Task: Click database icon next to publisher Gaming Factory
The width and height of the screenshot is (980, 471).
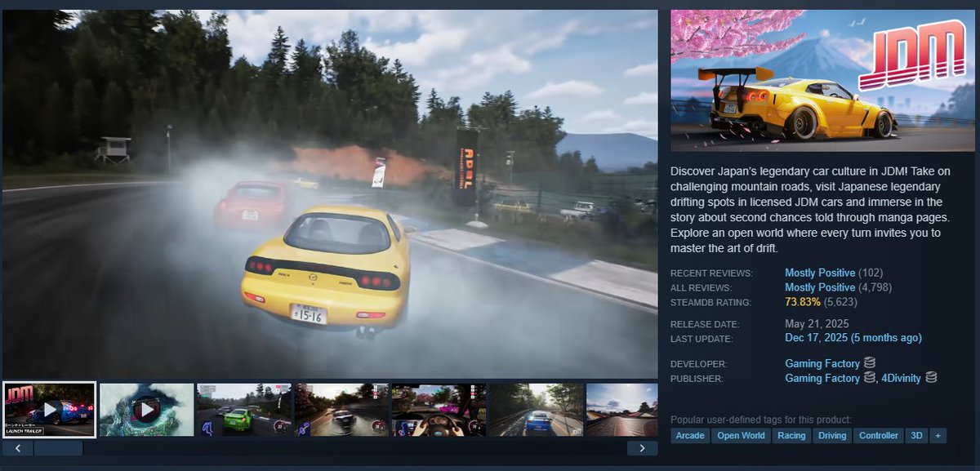Action: click(x=870, y=377)
